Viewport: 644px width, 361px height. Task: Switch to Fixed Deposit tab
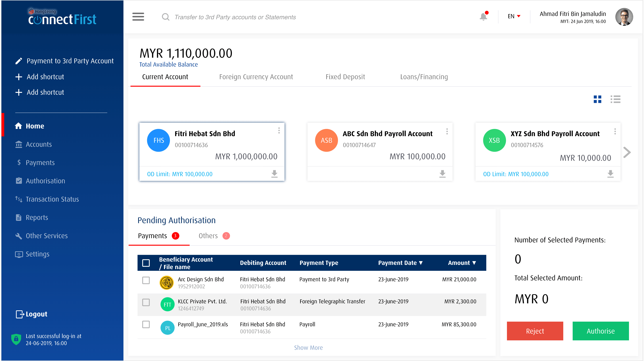pyautogui.click(x=345, y=77)
